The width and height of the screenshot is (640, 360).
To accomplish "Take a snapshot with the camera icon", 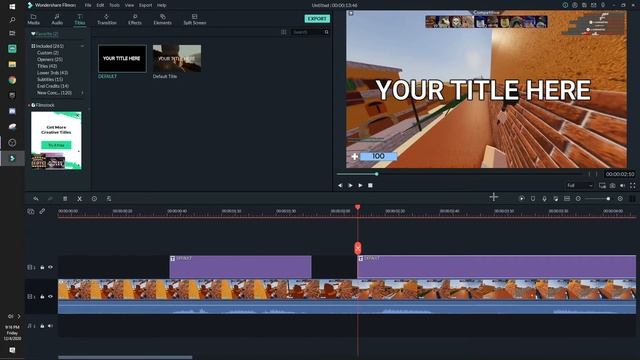I will click(613, 185).
